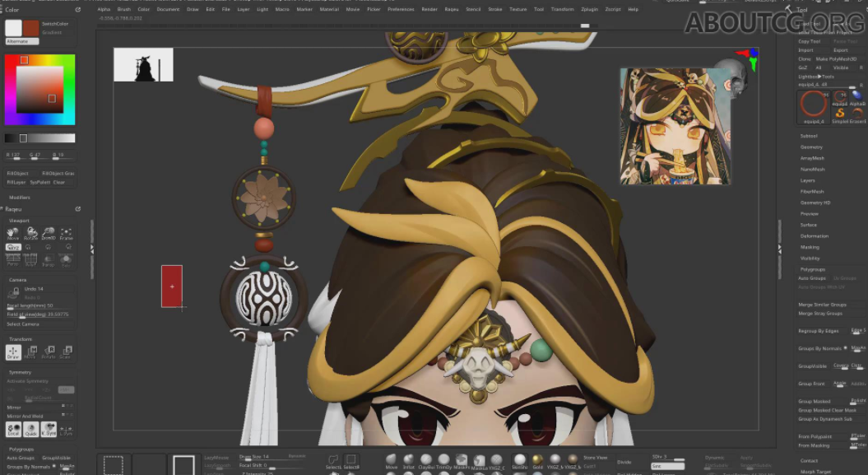
Task: Select the AlphaBrush tool icon
Action: 857,97
